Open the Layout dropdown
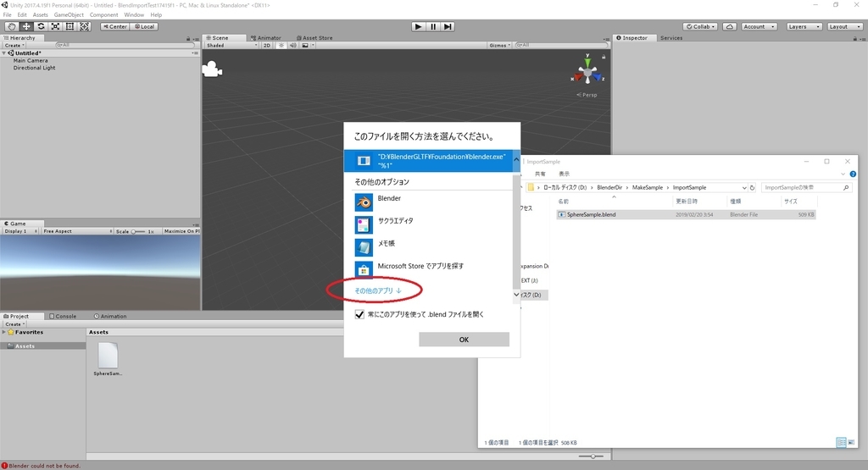This screenshot has height=470, width=868. pyautogui.click(x=845, y=26)
